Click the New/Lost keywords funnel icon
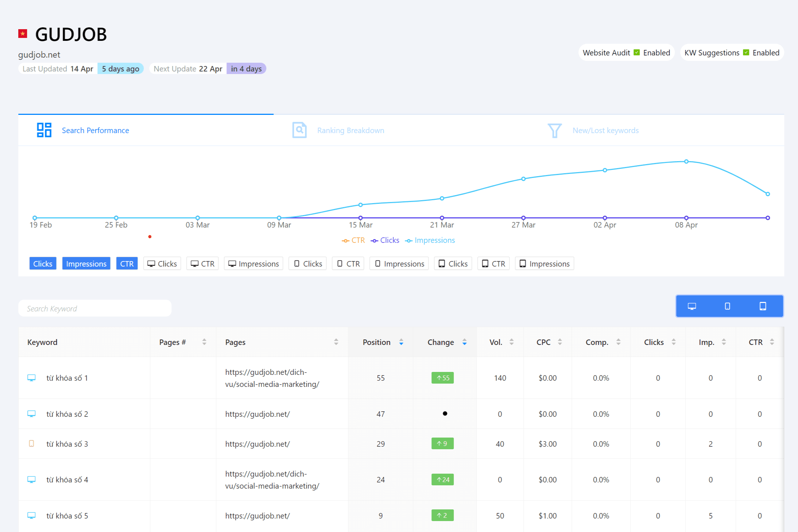 click(x=555, y=131)
